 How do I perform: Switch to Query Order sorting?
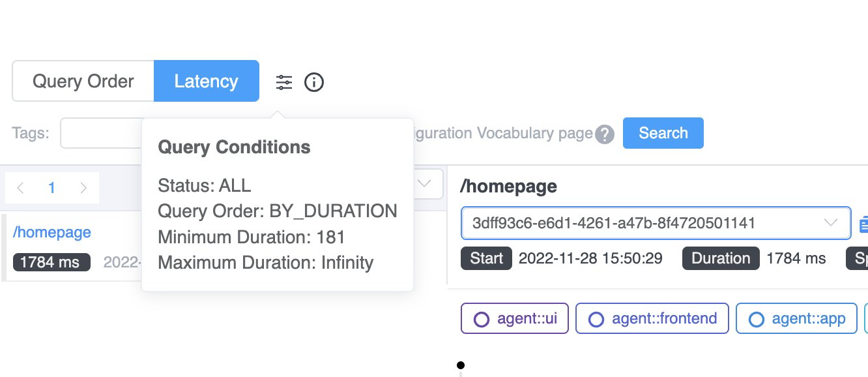[x=83, y=82]
